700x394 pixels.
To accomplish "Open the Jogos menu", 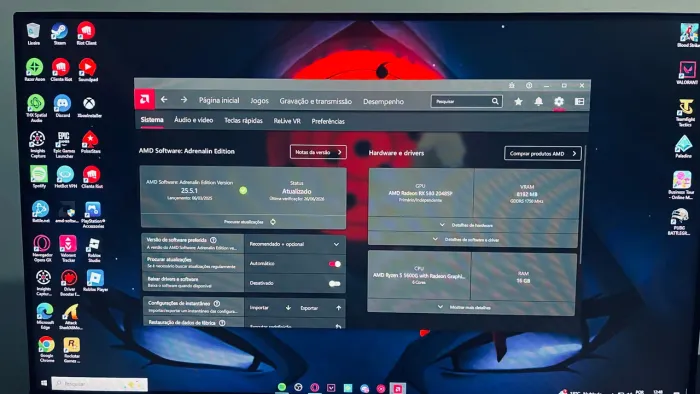I will [x=259, y=101].
